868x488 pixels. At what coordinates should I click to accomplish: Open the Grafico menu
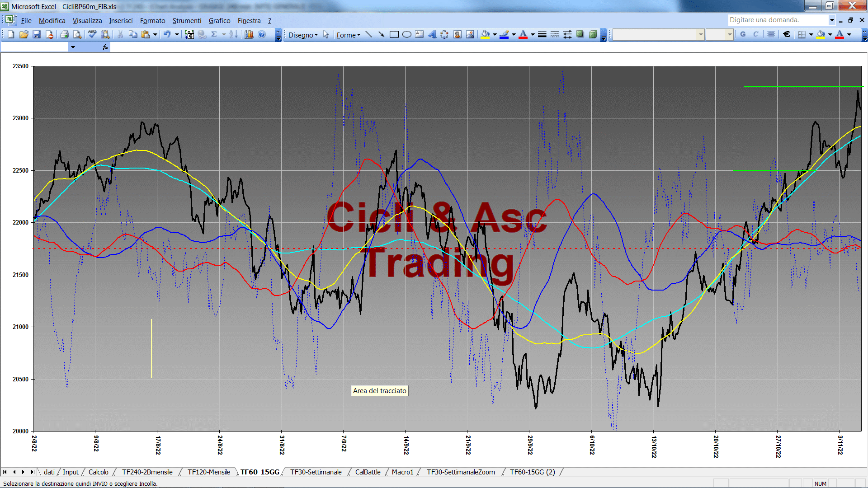219,21
